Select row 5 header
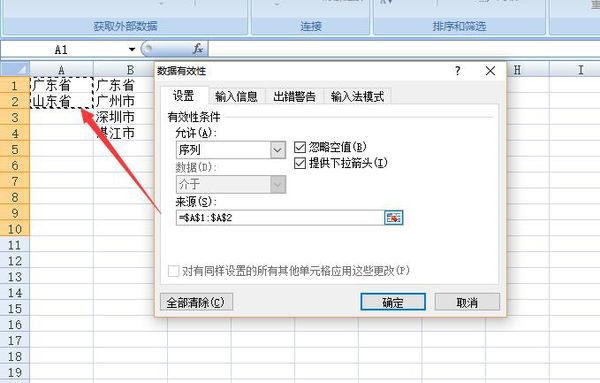This screenshot has width=600, height=383. [x=15, y=149]
